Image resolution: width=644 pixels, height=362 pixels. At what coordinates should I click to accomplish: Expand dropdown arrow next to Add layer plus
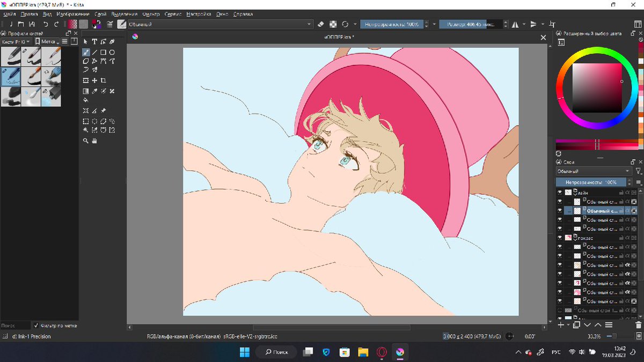tap(568, 324)
